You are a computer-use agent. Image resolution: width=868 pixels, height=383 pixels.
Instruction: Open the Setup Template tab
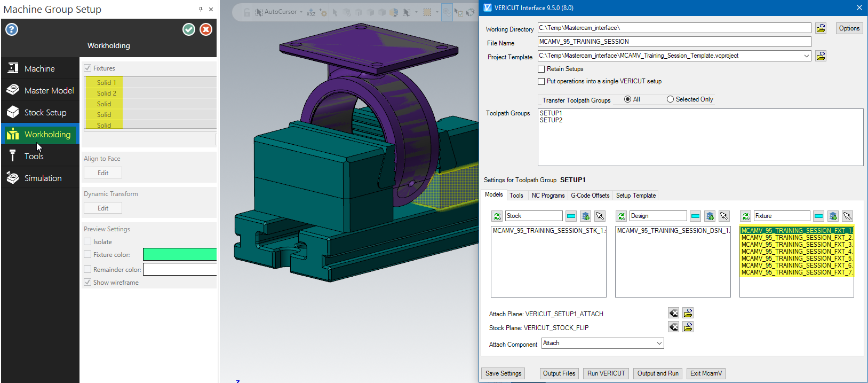click(636, 196)
